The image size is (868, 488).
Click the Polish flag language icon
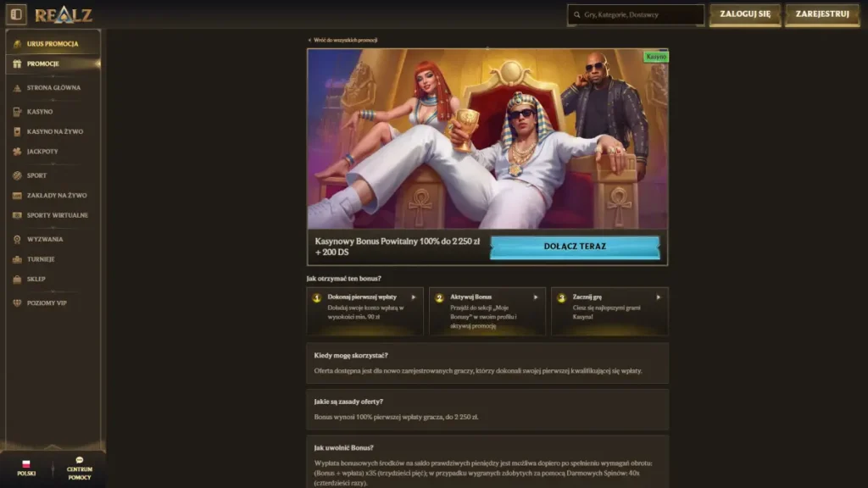[x=26, y=463]
